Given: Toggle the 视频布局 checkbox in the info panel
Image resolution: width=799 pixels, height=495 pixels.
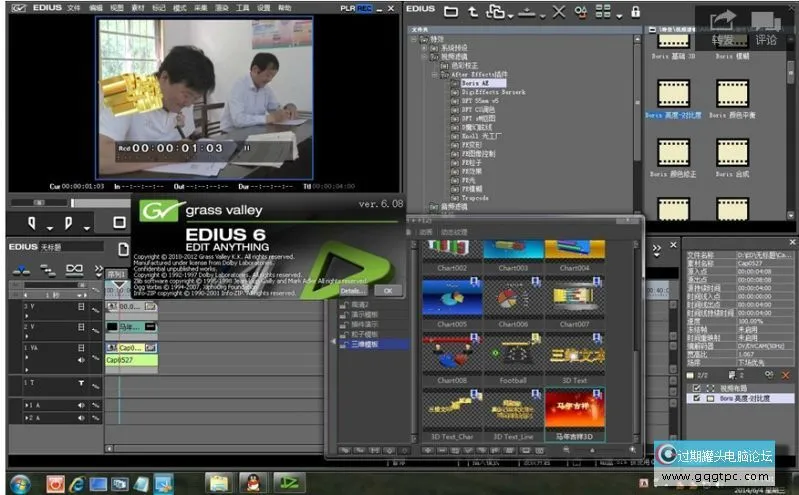Looking at the screenshot, I should coord(696,386).
